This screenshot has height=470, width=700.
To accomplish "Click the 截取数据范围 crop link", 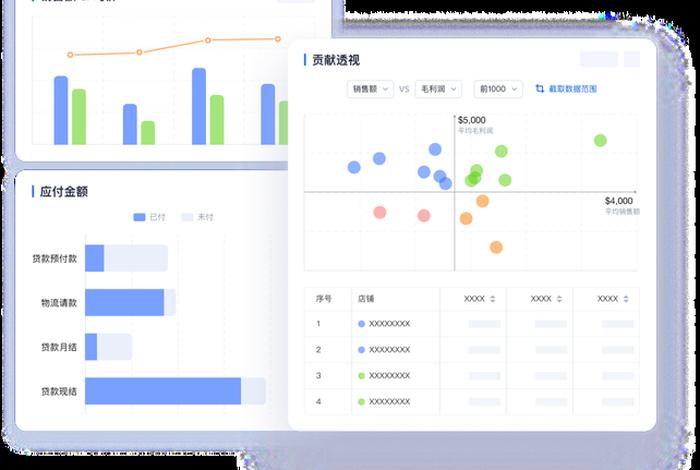I will pos(566,89).
